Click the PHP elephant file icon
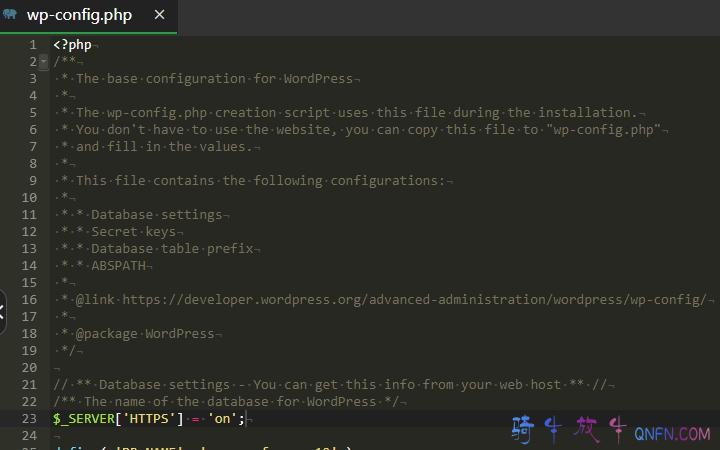Image resolution: width=720 pixels, height=450 pixels. [10, 14]
